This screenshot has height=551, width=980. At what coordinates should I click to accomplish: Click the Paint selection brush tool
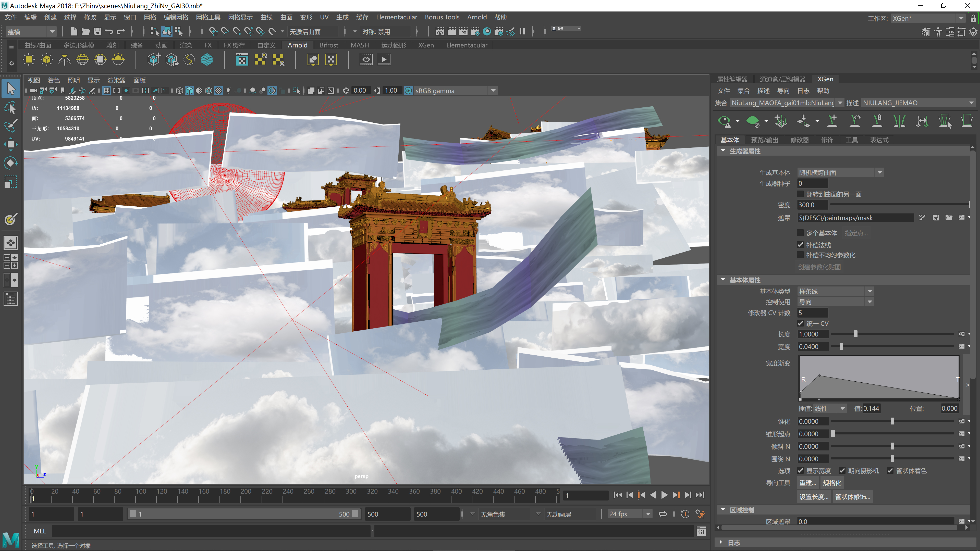coord(11,126)
